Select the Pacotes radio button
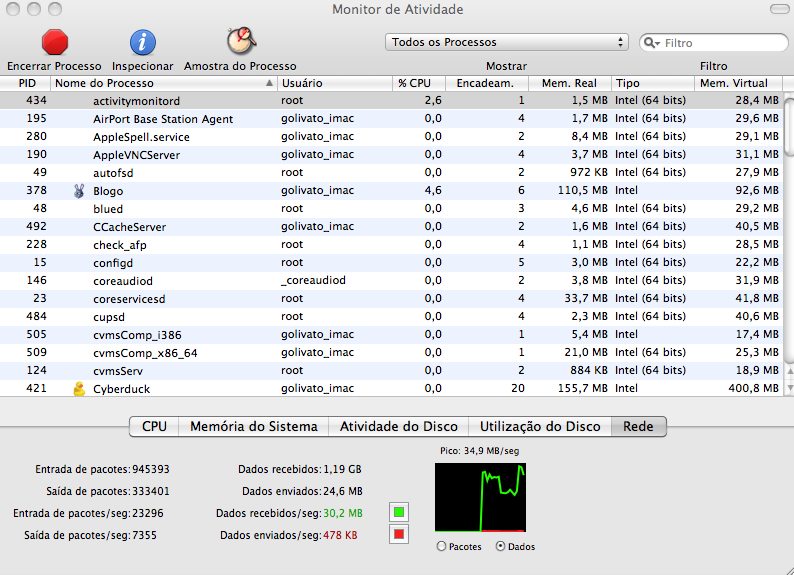 pos(441,547)
